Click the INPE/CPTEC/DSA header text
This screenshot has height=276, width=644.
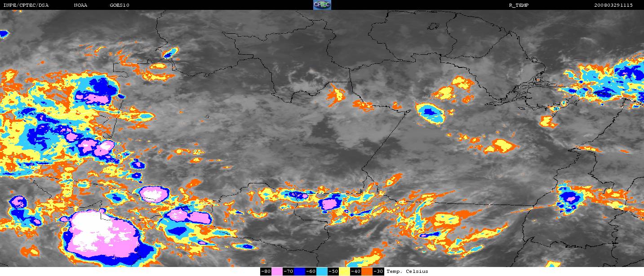[26, 5]
